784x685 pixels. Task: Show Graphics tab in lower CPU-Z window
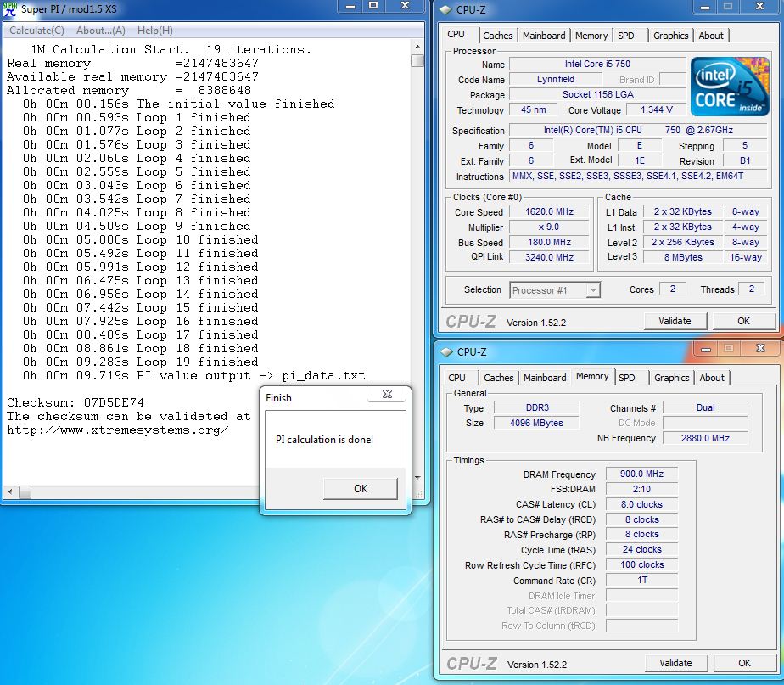(x=671, y=378)
